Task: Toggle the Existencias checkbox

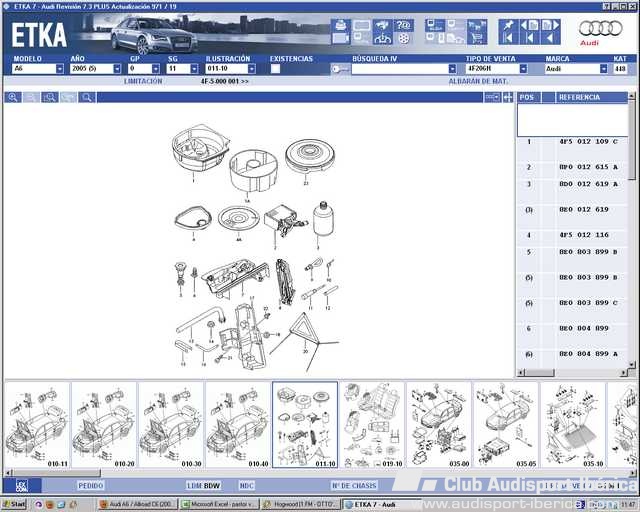Action: (276, 69)
